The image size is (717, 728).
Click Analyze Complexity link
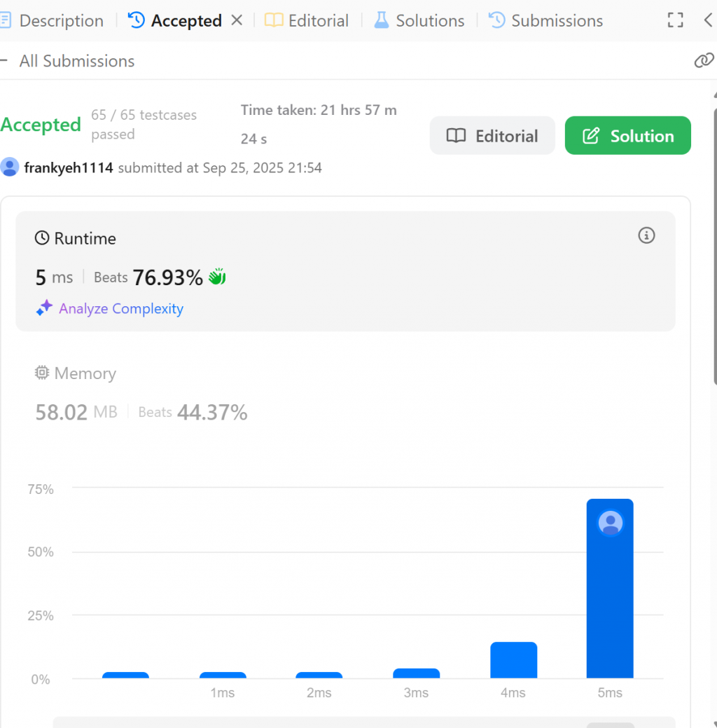(x=121, y=308)
